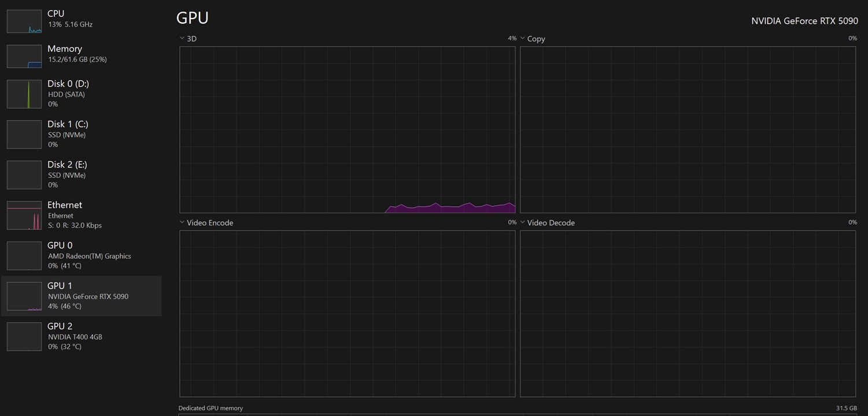Select GPU 0 AMD Radeon thumbnail
Image resolution: width=868 pixels, height=416 pixels.
(x=24, y=256)
